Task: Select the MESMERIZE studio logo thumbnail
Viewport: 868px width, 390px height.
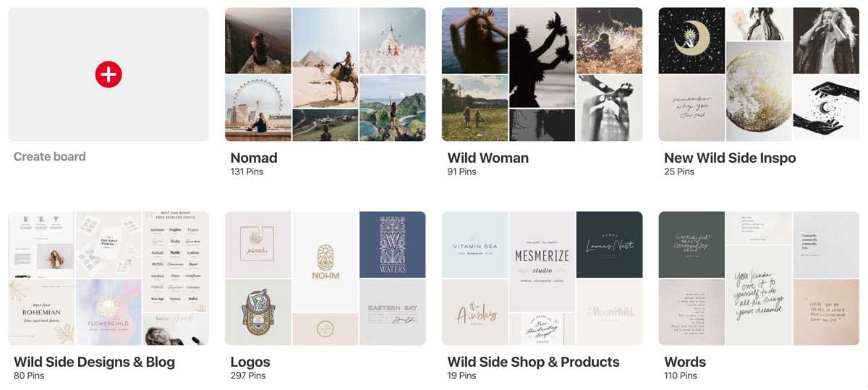Action: pyautogui.click(x=542, y=262)
